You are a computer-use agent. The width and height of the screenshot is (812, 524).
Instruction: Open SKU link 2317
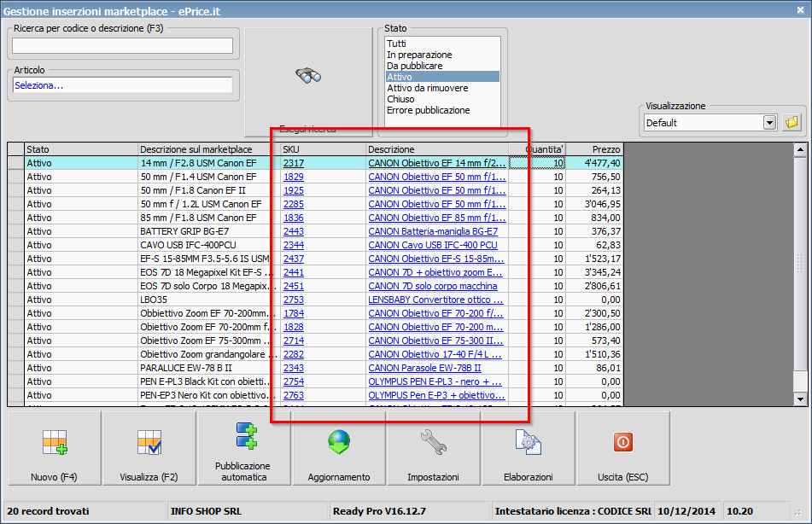294,163
